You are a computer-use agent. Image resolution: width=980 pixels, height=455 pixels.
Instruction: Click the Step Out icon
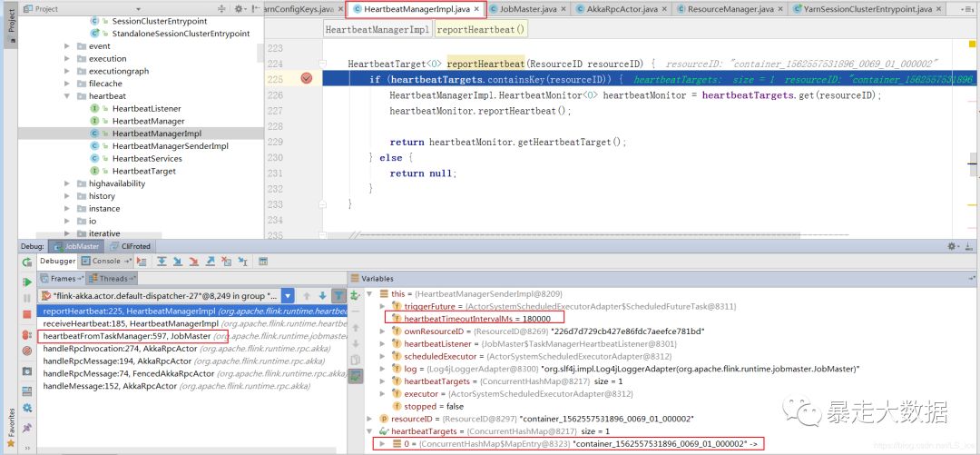pos(211,262)
